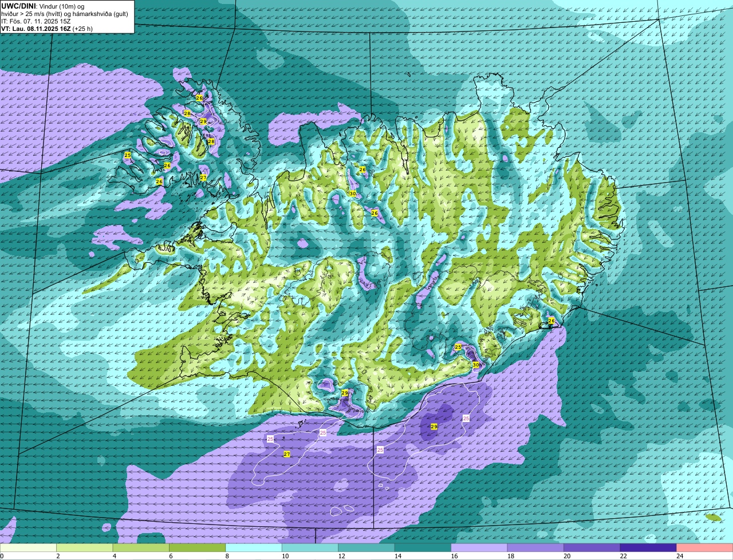Click the "2" legend tick label
Viewport: 733px width, 560px height.
click(x=57, y=556)
